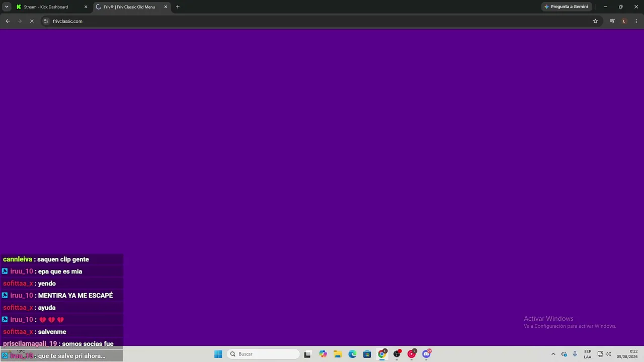Click the message 'somos socias fue'
Screen dimensions: 644x362
coord(88,344)
